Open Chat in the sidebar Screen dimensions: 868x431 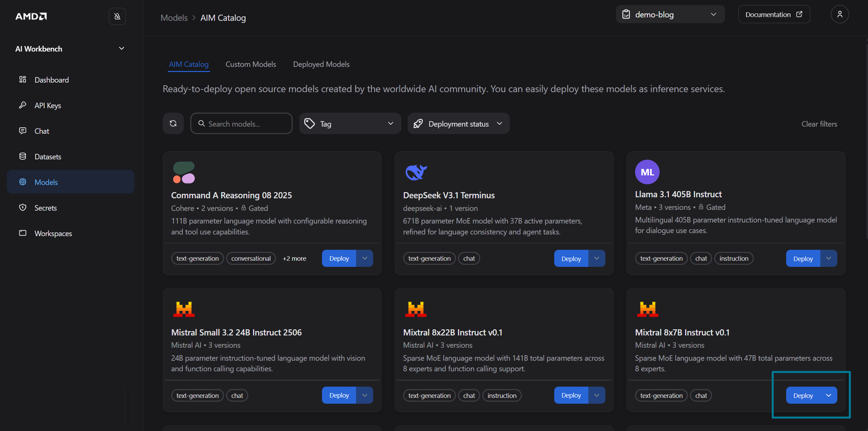point(41,131)
